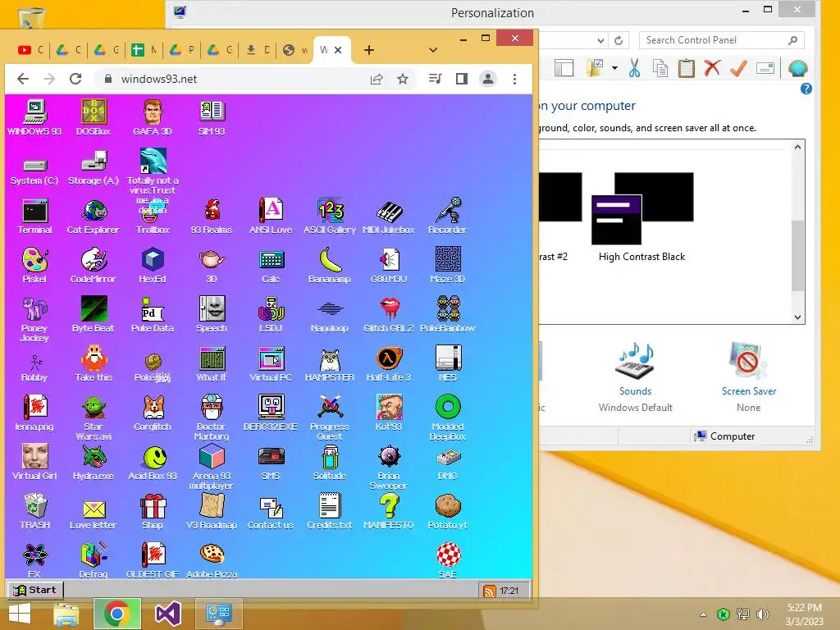Click the Windows 93 Start button
Viewport: 840px width, 630px height.
pos(35,590)
